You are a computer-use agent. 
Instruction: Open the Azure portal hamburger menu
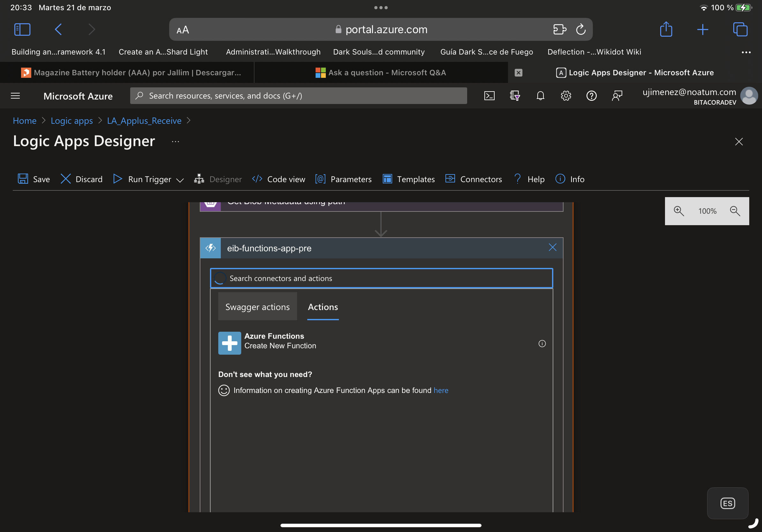point(15,96)
